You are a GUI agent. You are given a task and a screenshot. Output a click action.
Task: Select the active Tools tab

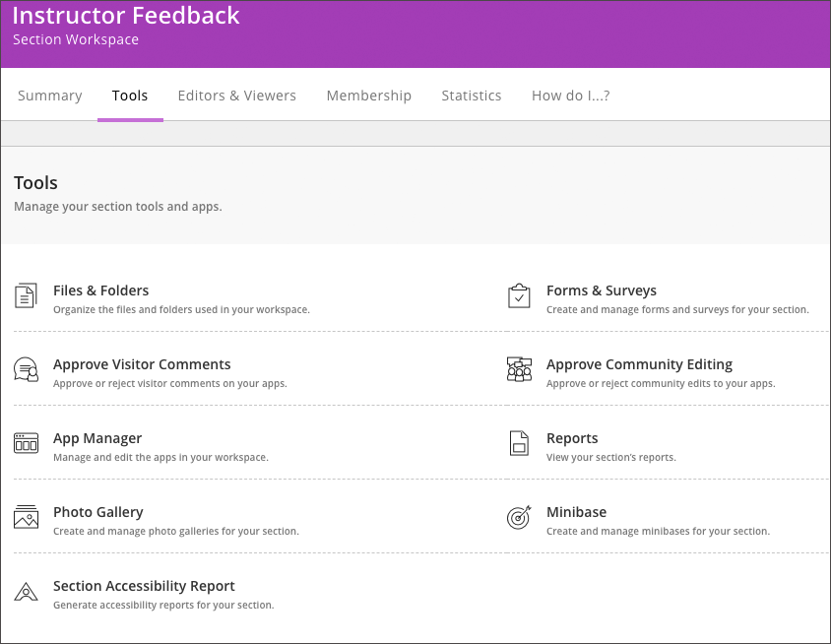(130, 96)
